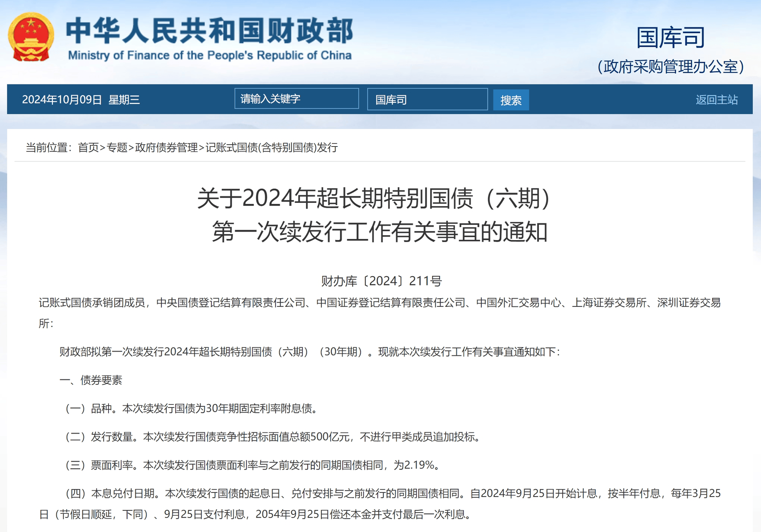The height and width of the screenshot is (532, 761).
Task: Click the 请输入关键字 search input field
Action: pos(297,100)
